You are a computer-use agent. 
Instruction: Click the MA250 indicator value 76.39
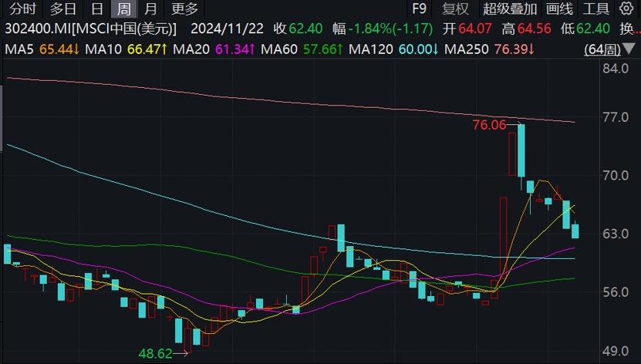[514, 49]
